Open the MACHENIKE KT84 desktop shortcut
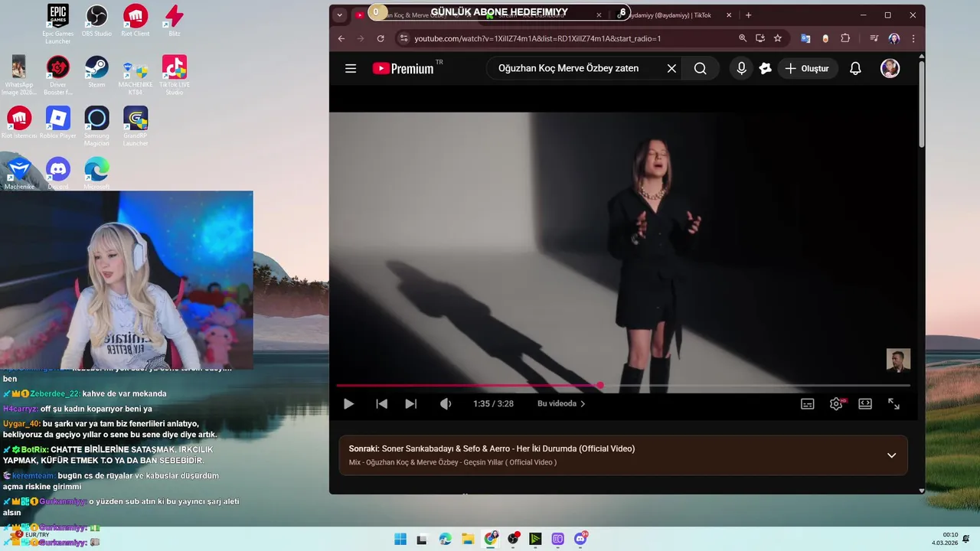 (x=136, y=75)
